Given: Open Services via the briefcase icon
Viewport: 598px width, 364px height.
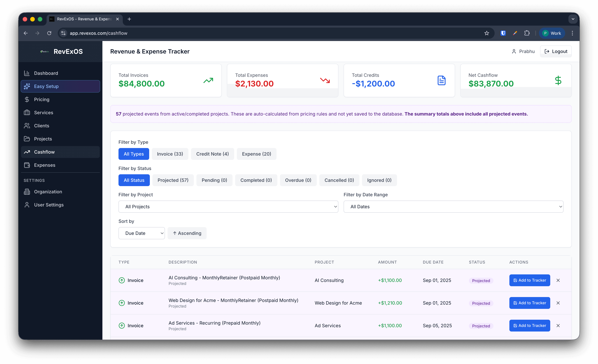Looking at the screenshot, I should (x=27, y=112).
